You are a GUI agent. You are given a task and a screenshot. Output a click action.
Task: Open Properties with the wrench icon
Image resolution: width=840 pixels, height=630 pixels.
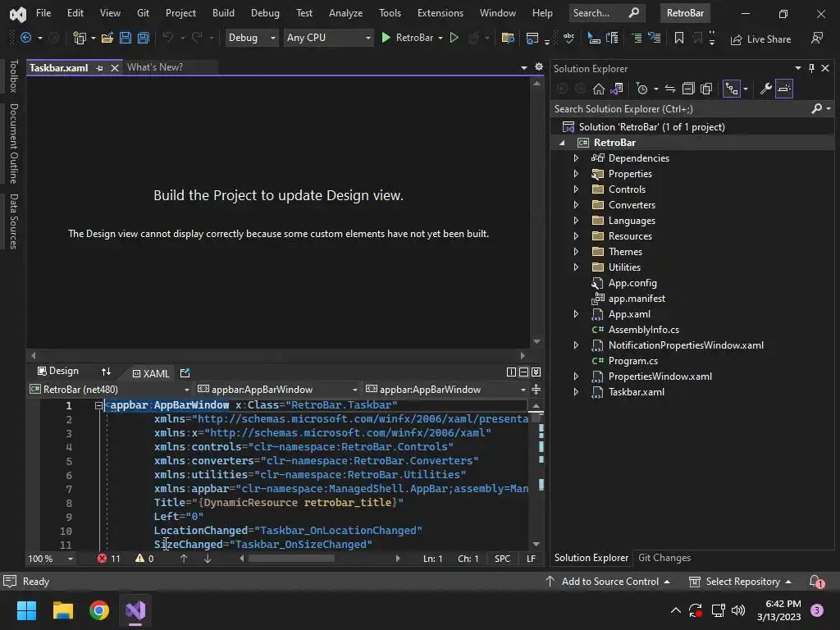[x=766, y=89]
